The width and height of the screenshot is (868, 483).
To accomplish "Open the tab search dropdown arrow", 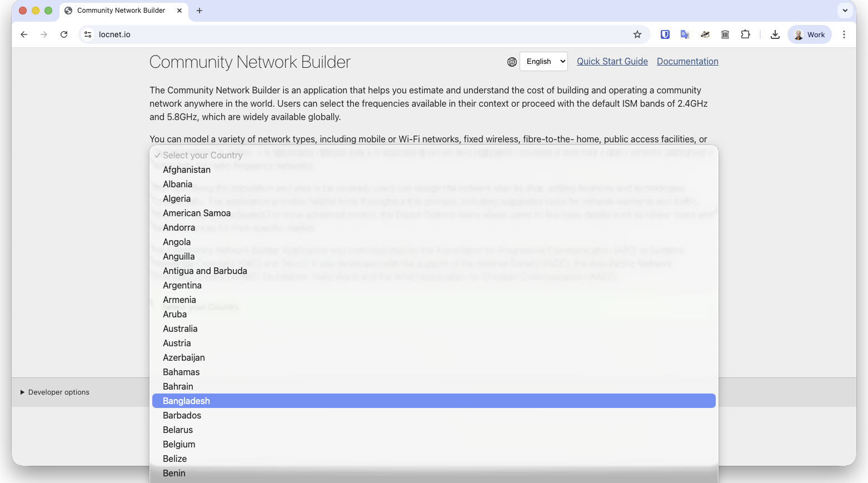I will tap(845, 11).
